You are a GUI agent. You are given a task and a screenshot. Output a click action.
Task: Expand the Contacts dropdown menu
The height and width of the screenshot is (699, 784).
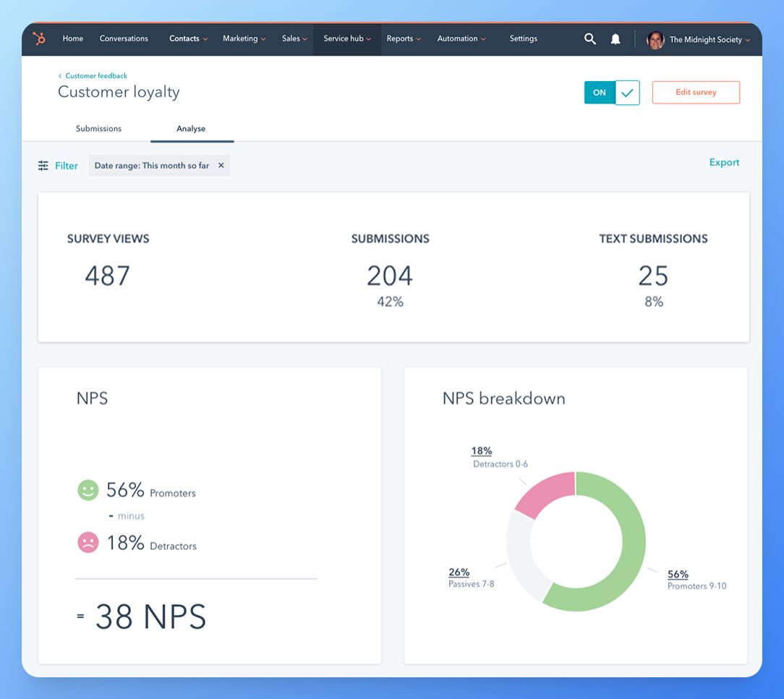click(x=188, y=39)
